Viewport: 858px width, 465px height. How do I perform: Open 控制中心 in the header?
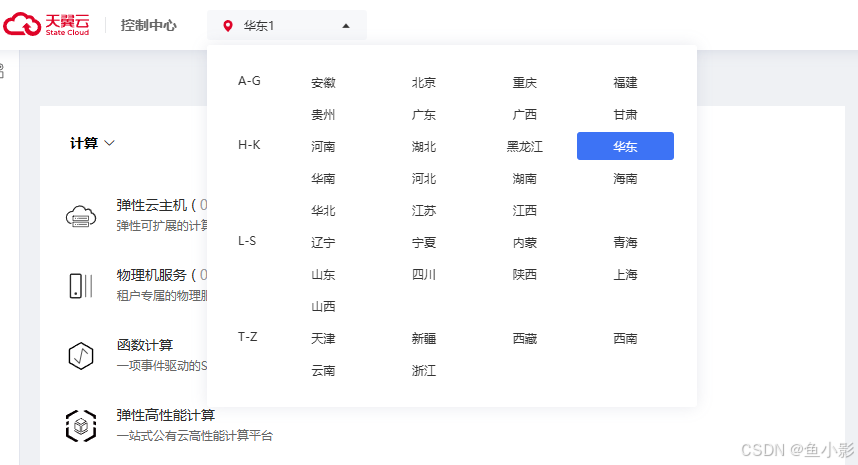[x=149, y=25]
